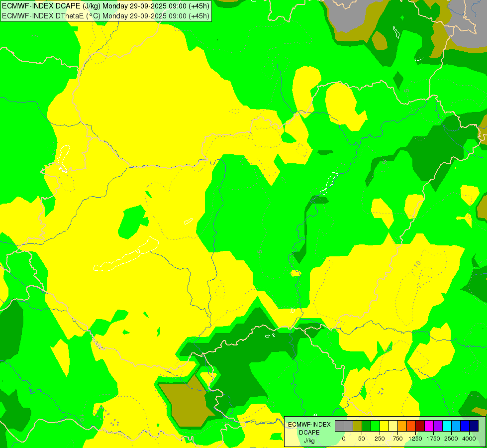The width and height of the screenshot is (487, 448).
Task: Click the 0 tick label on the legend
Action: click(x=344, y=439)
